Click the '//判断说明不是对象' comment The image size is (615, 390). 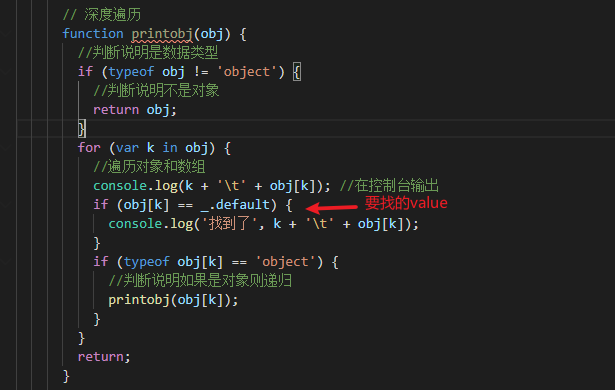coord(156,91)
